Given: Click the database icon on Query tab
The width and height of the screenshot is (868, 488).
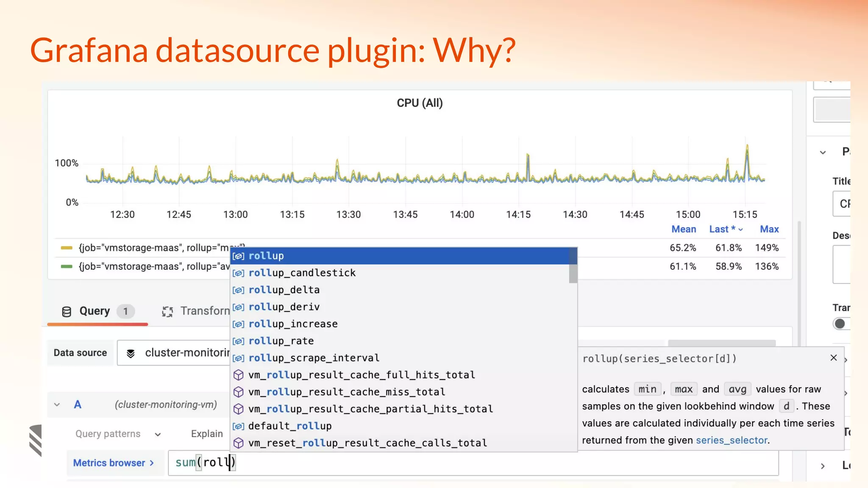Looking at the screenshot, I should pos(67,312).
